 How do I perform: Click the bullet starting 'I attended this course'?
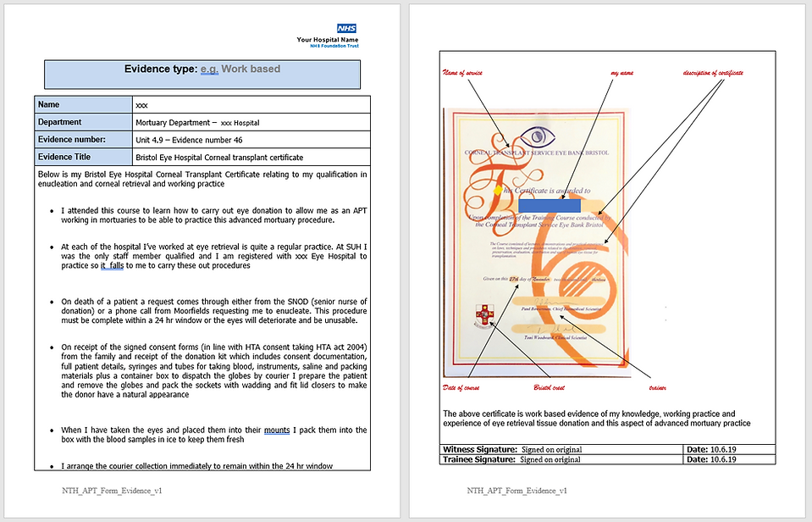point(213,215)
